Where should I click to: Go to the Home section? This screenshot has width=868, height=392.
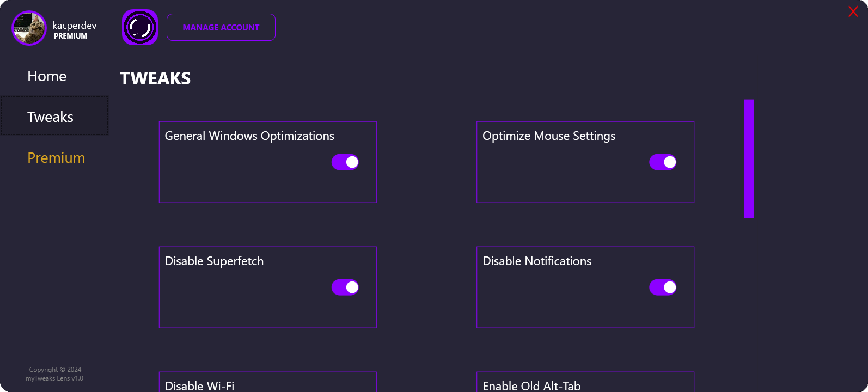[47, 76]
